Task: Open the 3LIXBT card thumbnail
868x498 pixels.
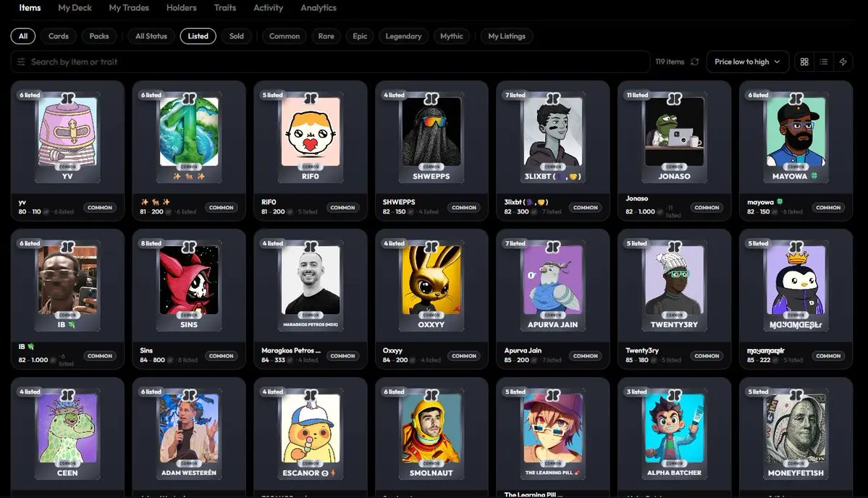Action: [553, 138]
